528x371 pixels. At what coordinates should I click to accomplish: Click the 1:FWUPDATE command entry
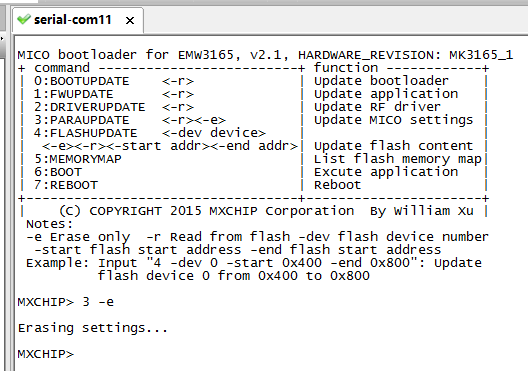tap(73, 94)
